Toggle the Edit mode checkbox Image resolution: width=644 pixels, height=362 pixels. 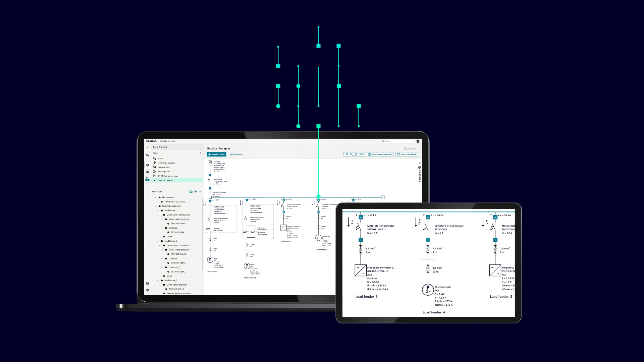point(231,155)
